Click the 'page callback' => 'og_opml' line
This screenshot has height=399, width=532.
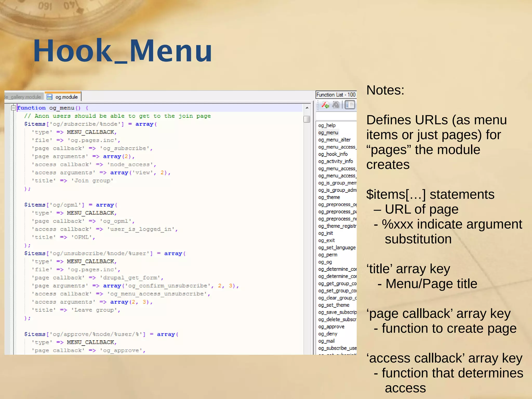83,221
